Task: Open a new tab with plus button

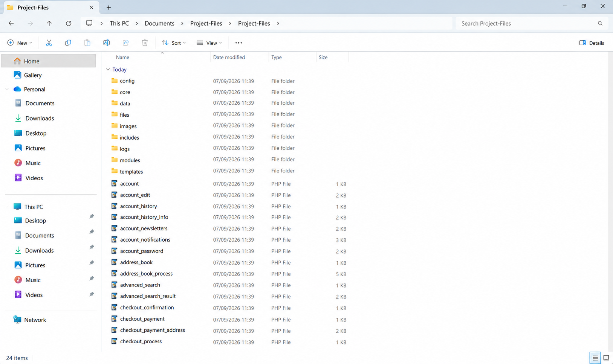Action: pyautogui.click(x=109, y=8)
